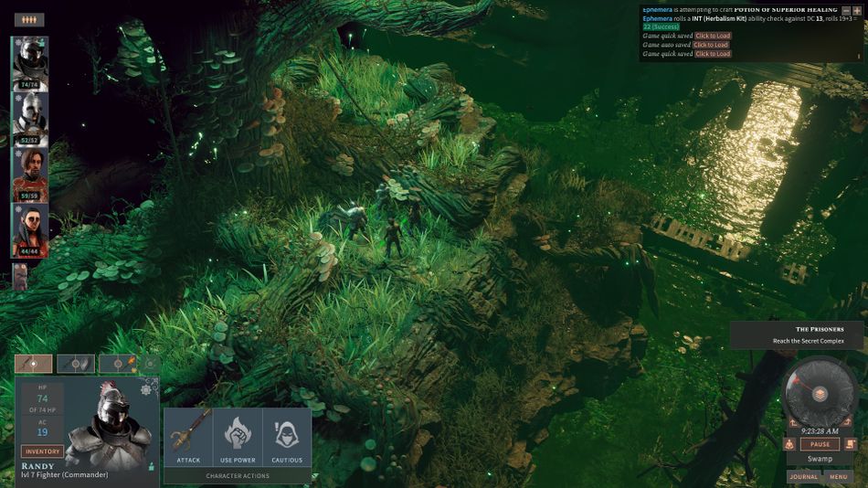
Task: Click the armored character standing in the swamp
Action: pos(355,221)
